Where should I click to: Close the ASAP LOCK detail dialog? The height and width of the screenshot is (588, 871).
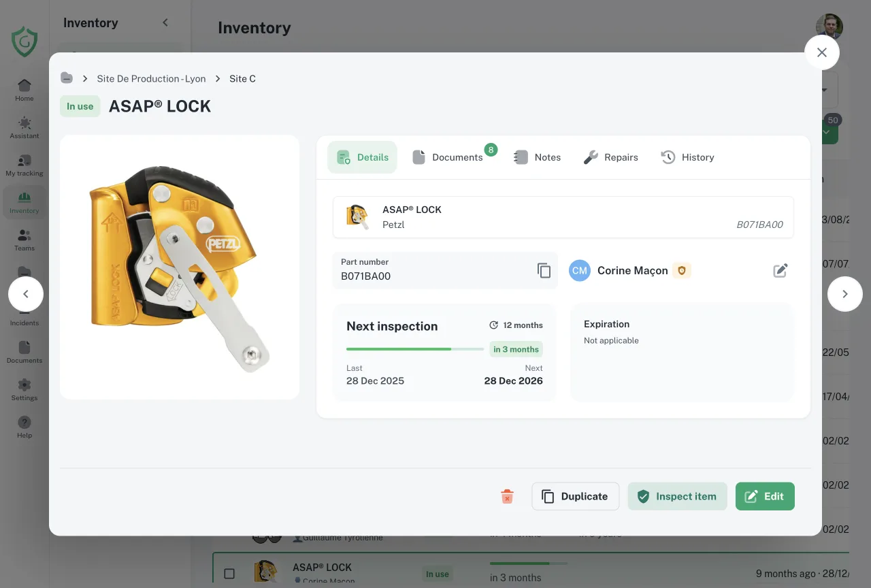(822, 52)
